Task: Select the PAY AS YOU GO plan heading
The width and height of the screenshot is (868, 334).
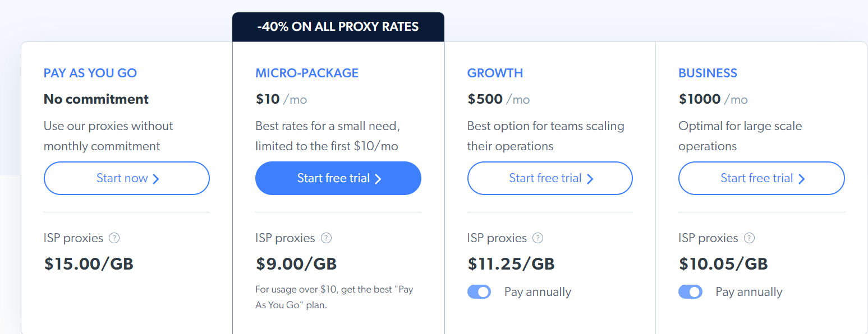Action: [x=90, y=73]
